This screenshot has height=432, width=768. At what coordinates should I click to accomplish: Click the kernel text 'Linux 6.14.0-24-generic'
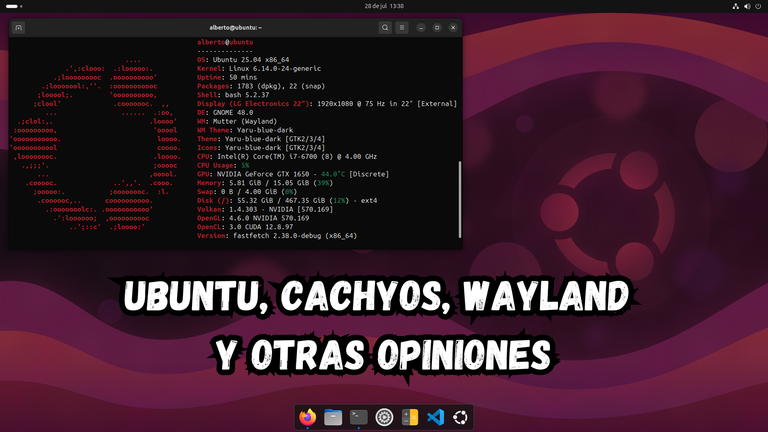[x=275, y=69]
